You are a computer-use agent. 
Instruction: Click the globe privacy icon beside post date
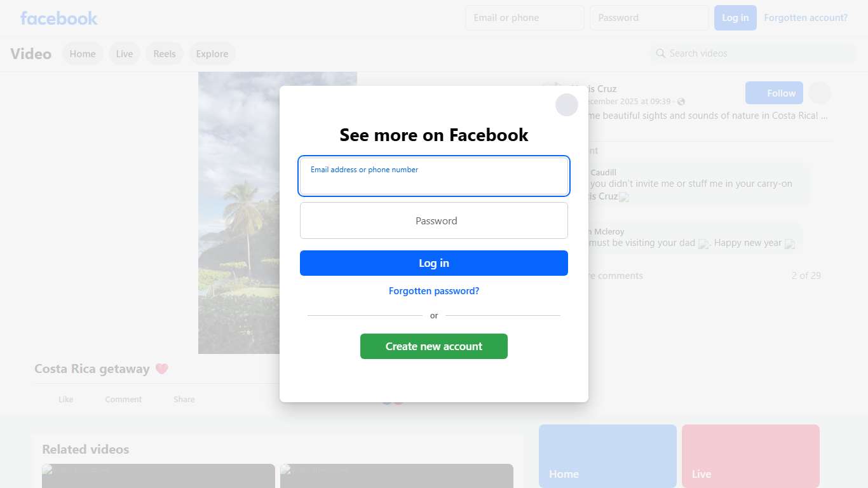click(x=681, y=102)
